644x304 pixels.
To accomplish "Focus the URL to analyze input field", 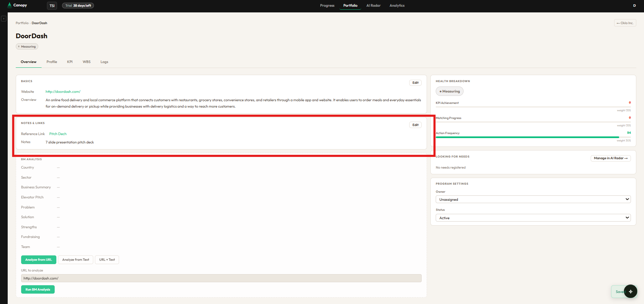I will click(x=221, y=278).
